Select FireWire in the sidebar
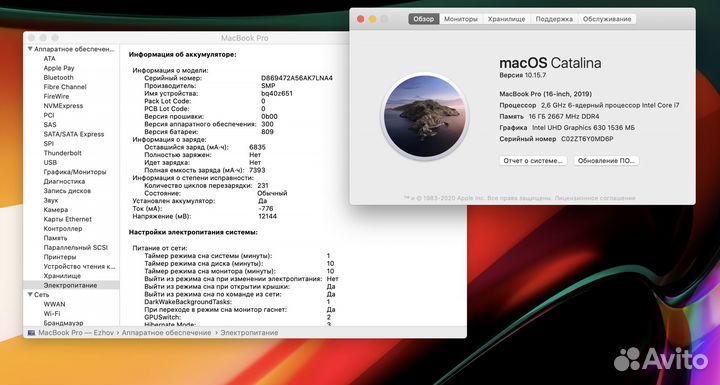720x385 pixels. (56, 96)
